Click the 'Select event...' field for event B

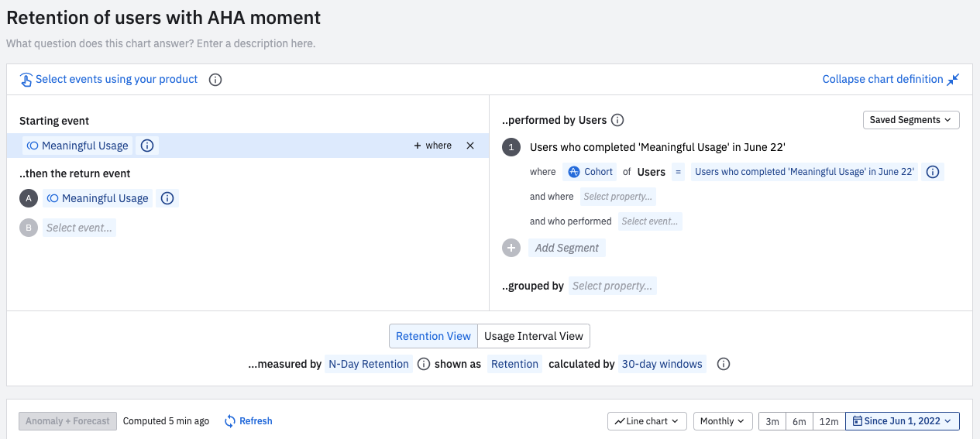coord(79,228)
